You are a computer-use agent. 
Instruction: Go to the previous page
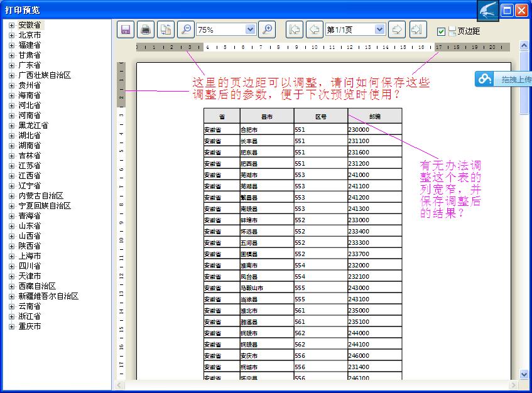tap(314, 30)
